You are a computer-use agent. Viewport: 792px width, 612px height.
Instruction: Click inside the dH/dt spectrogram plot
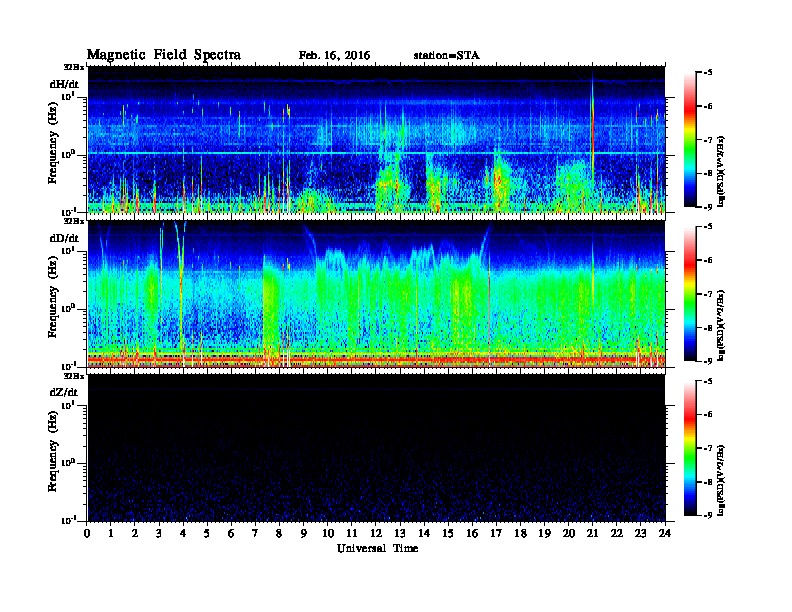(376, 140)
